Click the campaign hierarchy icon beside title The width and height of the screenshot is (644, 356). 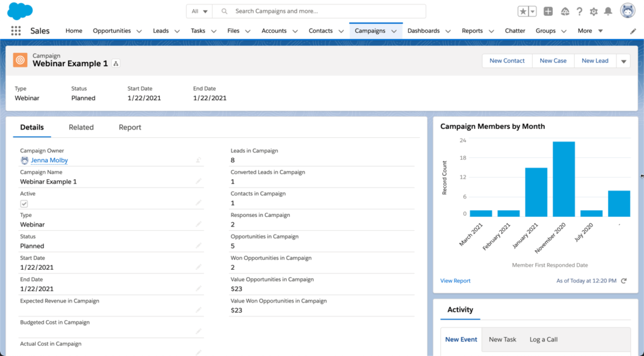pos(116,64)
